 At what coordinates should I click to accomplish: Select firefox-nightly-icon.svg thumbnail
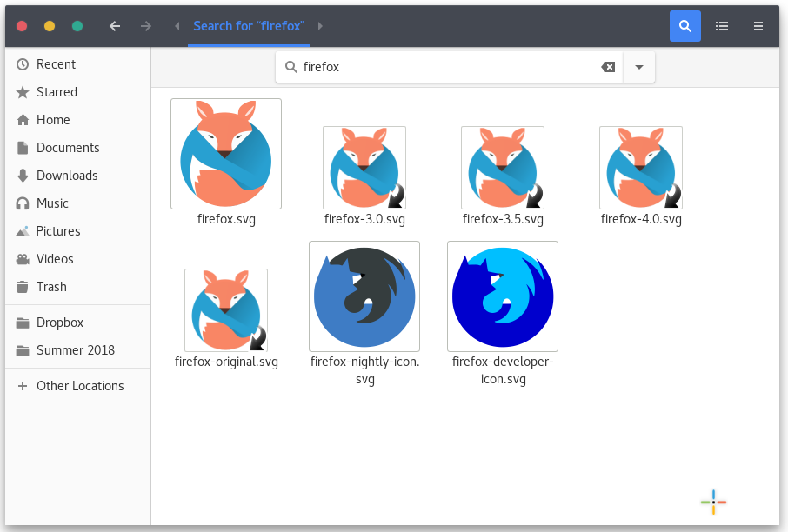pos(364,296)
